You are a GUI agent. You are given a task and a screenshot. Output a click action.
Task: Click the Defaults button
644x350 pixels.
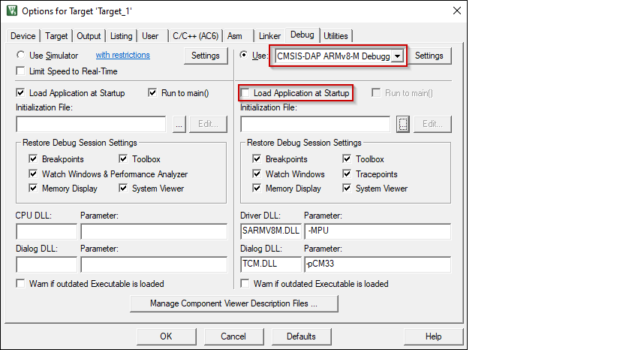click(x=301, y=336)
